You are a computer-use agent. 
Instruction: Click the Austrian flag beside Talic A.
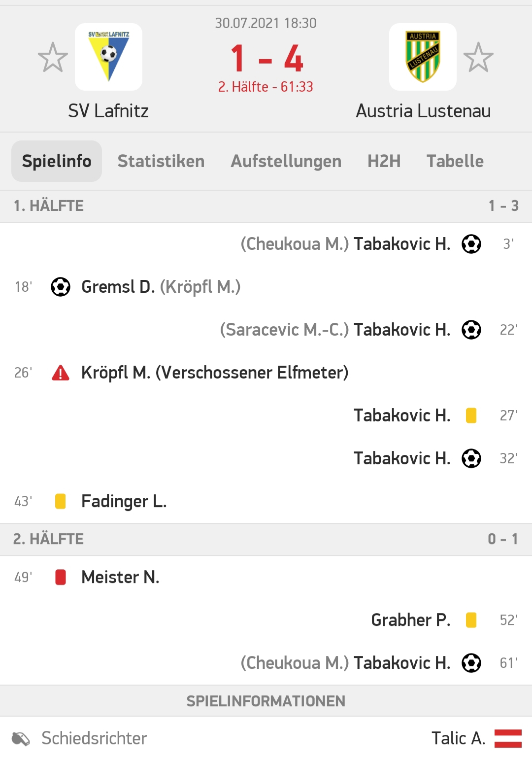[x=508, y=738]
